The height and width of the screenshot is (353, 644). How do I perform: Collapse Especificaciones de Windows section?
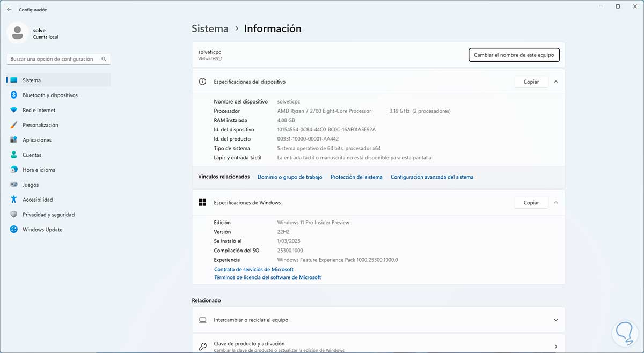(555, 203)
